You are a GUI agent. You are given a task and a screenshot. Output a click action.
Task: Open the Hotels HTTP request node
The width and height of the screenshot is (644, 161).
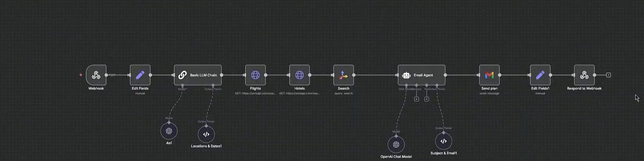(x=299, y=75)
